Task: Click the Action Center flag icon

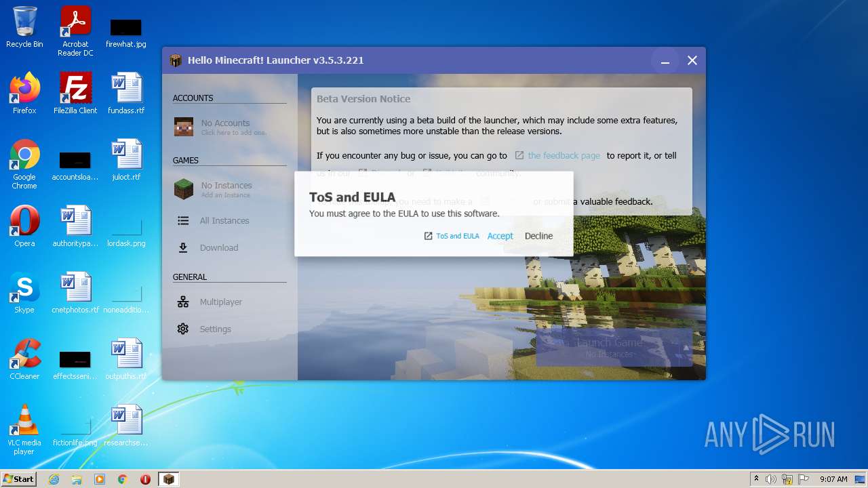Action: click(804, 479)
